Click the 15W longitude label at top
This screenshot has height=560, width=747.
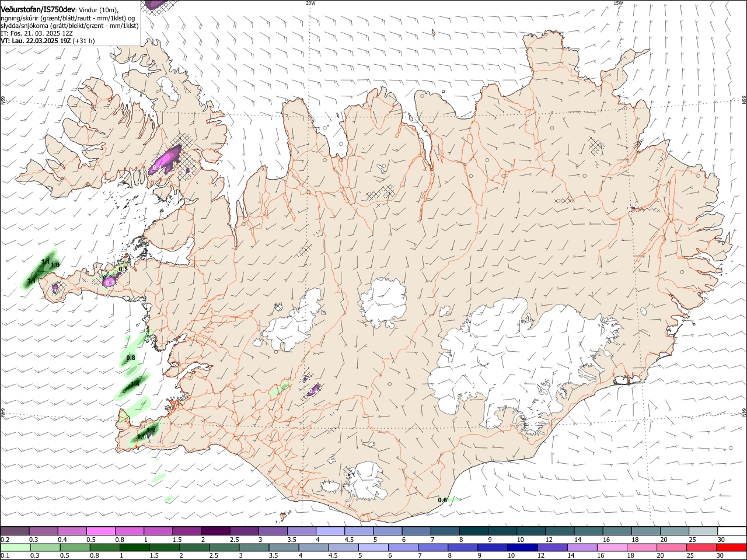coord(617,3)
